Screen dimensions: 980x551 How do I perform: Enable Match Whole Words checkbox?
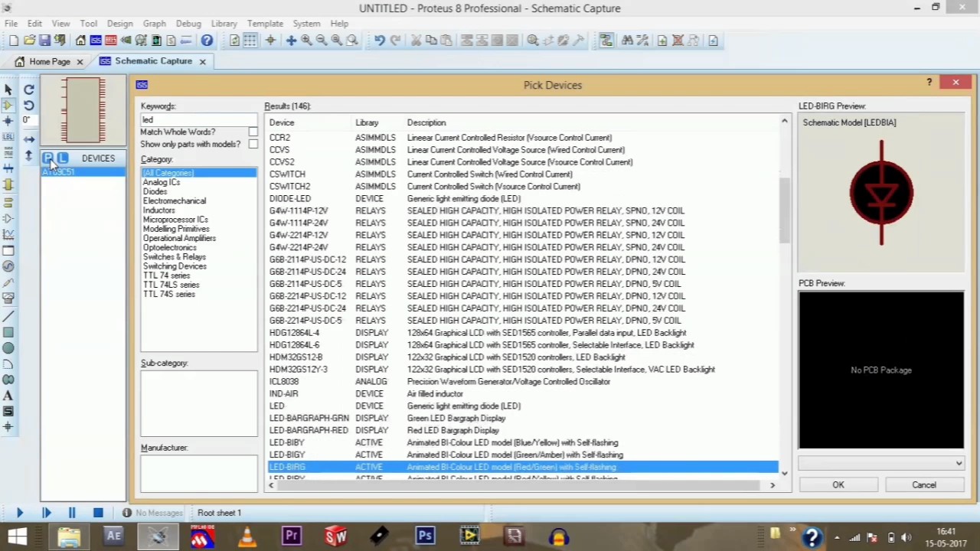[x=253, y=132]
